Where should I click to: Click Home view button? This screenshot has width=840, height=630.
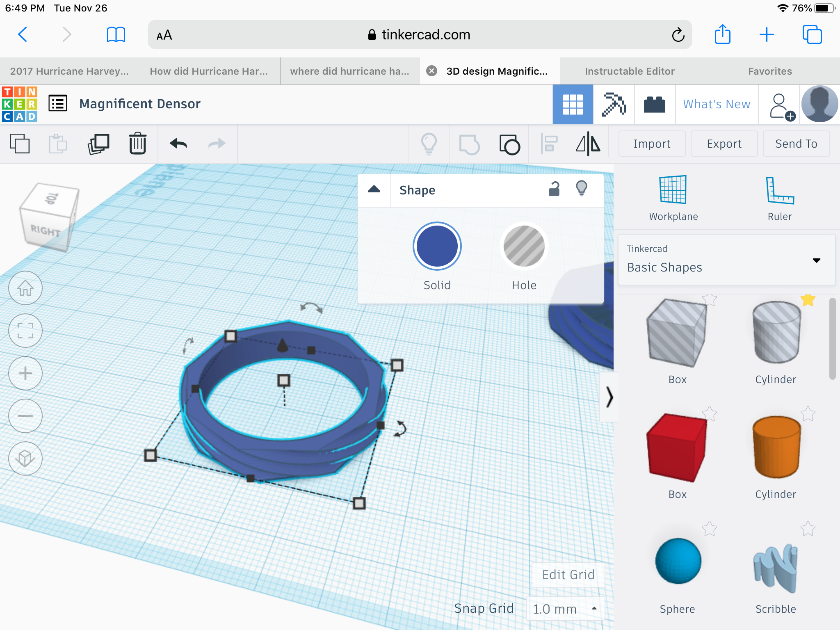coord(25,288)
